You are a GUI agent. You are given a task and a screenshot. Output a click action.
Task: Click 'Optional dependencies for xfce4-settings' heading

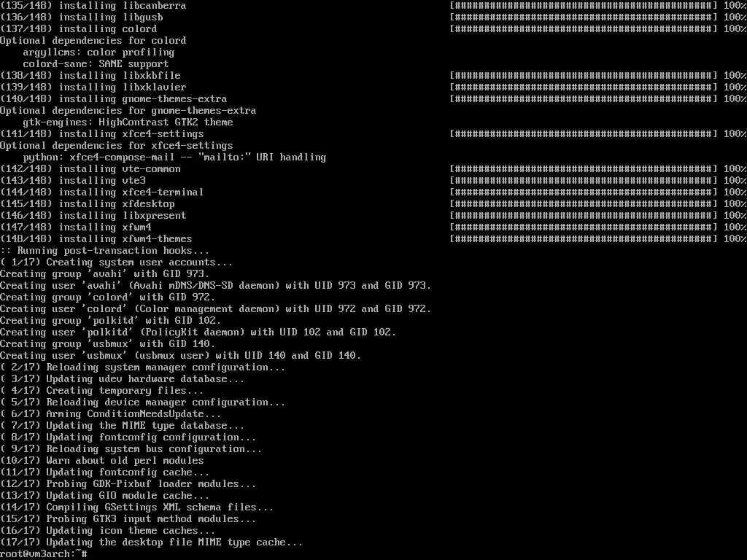click(116, 146)
